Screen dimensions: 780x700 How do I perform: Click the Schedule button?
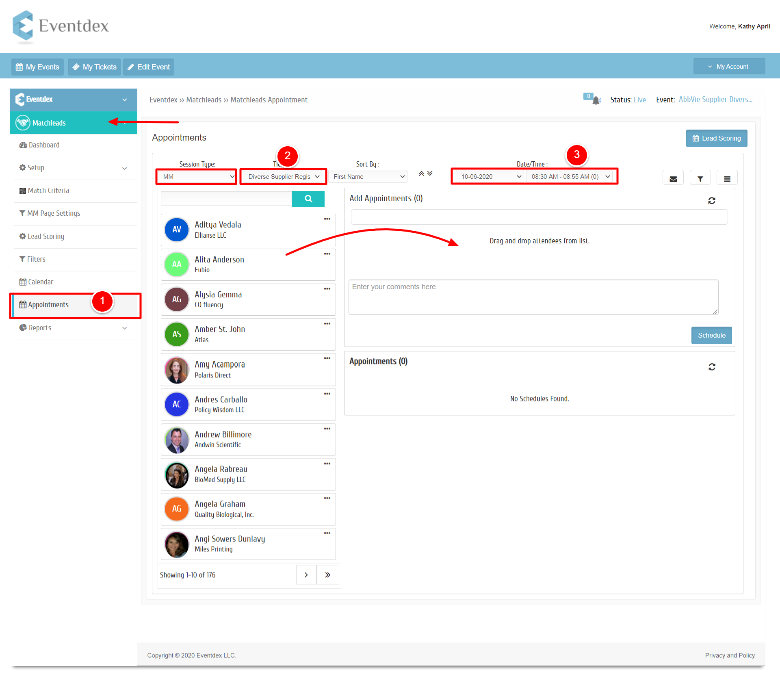pyautogui.click(x=712, y=335)
